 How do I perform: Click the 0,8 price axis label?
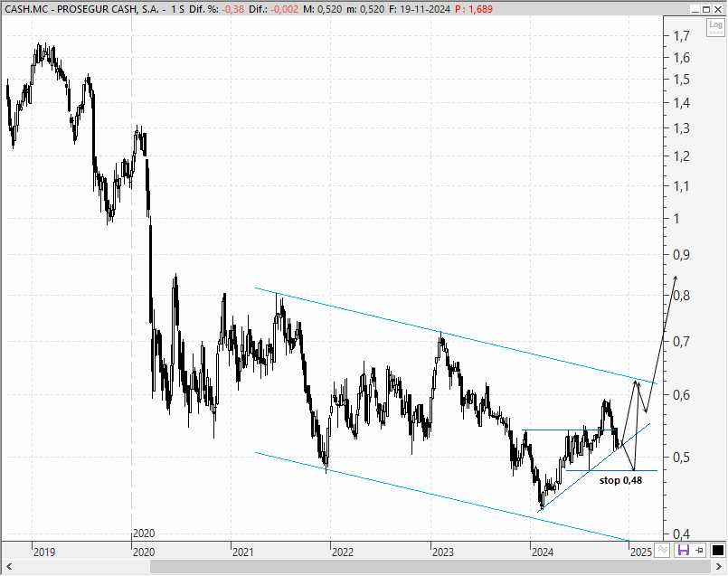click(682, 295)
